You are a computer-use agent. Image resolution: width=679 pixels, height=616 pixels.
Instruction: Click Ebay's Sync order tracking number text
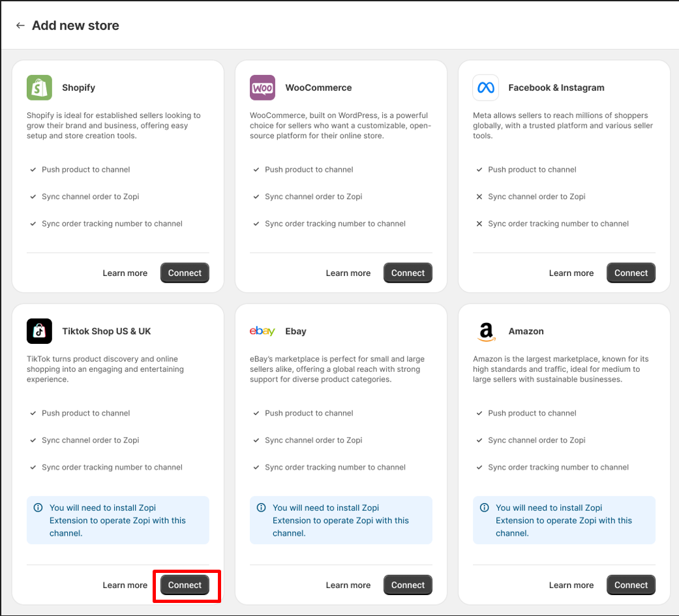tap(335, 467)
